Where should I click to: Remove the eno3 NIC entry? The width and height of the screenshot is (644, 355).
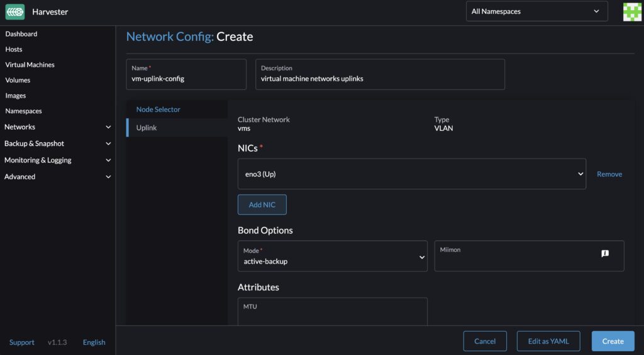coord(609,174)
